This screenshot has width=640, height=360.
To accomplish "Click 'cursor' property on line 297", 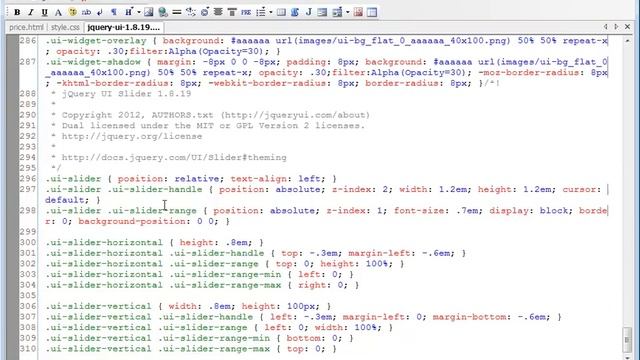I will tap(579, 189).
